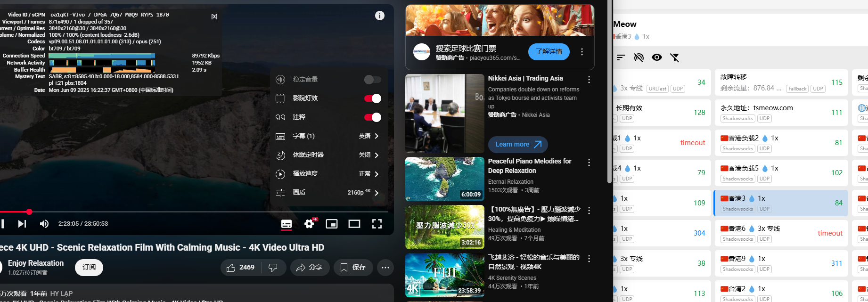Save the video using 保存
868x302 pixels.
click(x=353, y=268)
